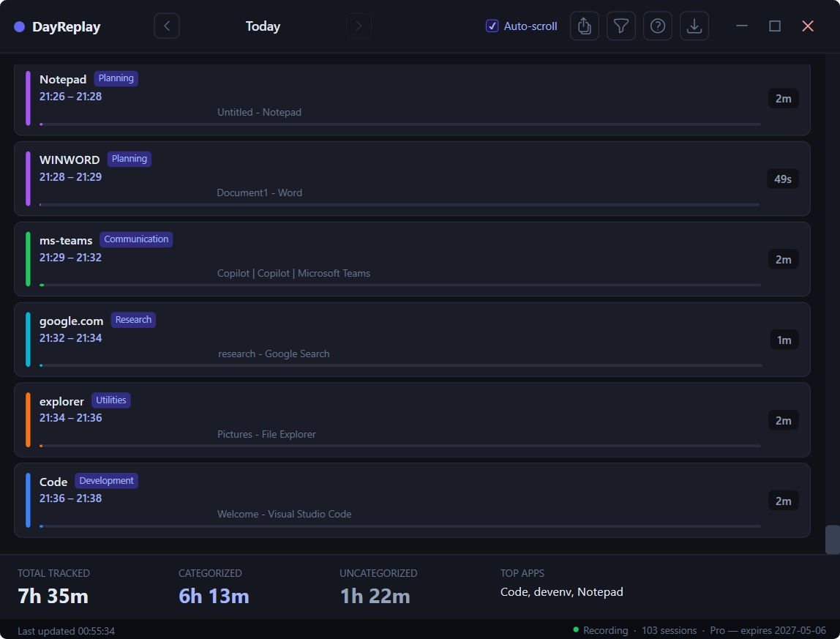This screenshot has width=840, height=639.
Task: Select the Notepad session title
Action: pyautogui.click(x=63, y=79)
